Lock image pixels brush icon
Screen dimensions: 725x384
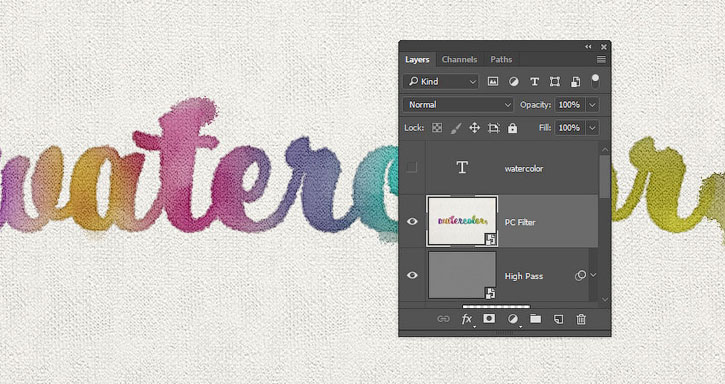(456, 128)
